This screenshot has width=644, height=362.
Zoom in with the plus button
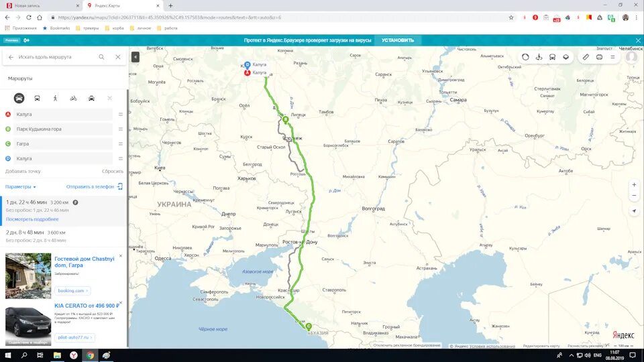coord(634,185)
